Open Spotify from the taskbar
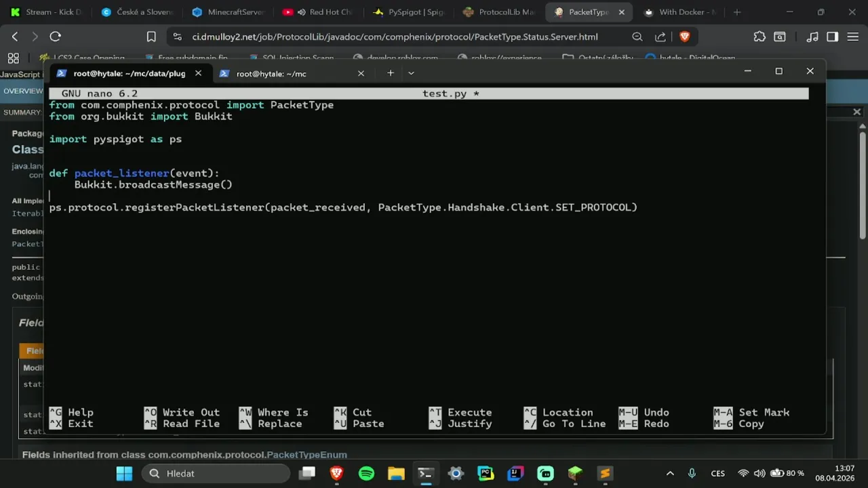 point(366,473)
